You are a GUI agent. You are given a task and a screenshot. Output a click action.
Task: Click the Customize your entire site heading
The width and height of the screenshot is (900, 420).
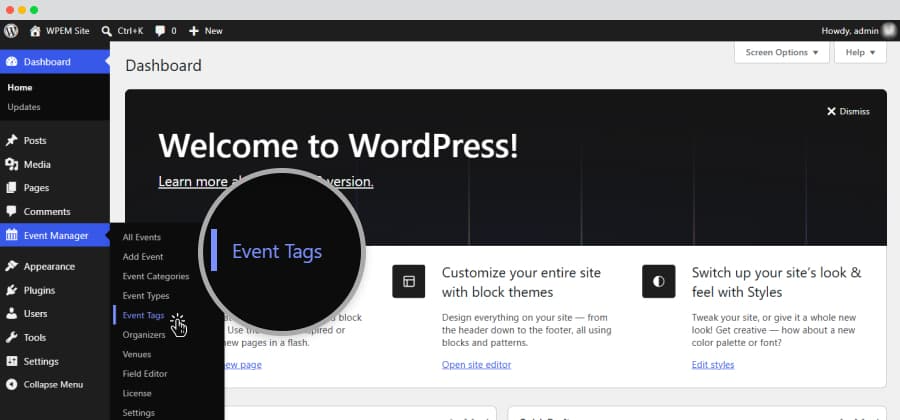521,282
